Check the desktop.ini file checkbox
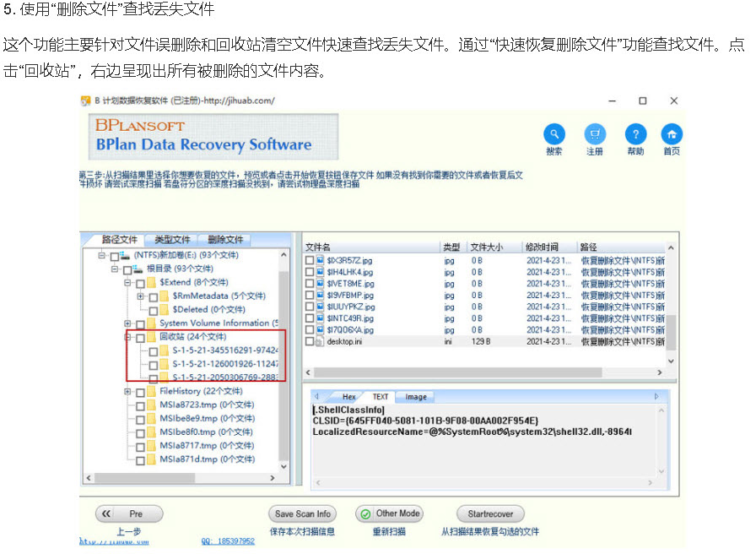The height and width of the screenshot is (554, 756). click(x=310, y=342)
